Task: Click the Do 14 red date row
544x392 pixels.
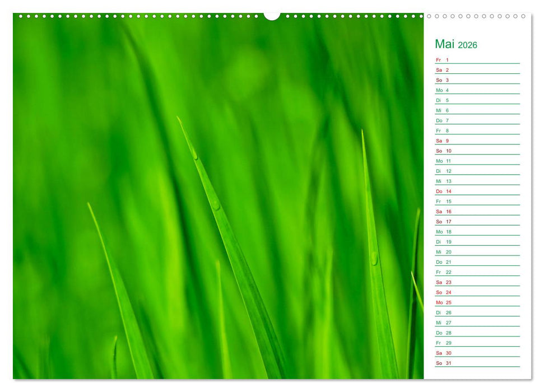Action: click(443, 191)
